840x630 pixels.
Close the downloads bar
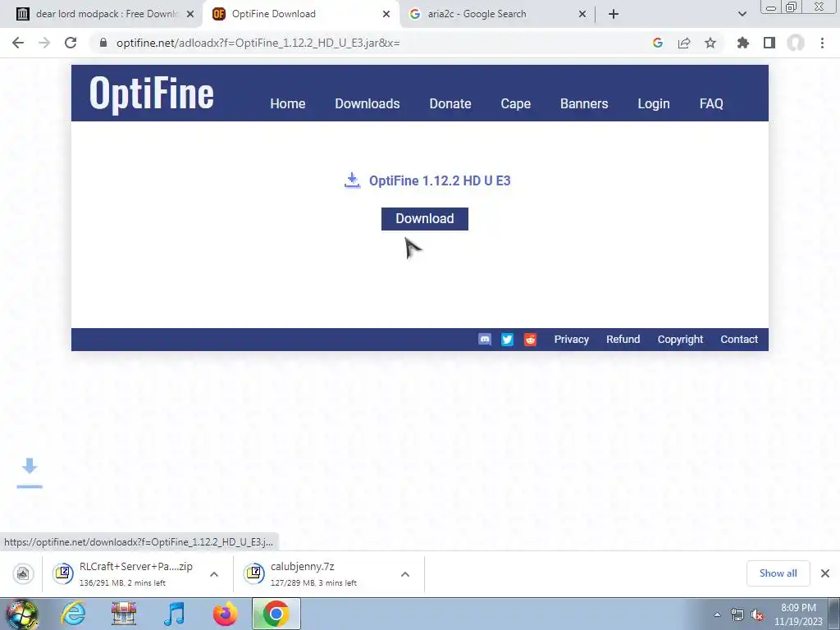tap(825, 573)
